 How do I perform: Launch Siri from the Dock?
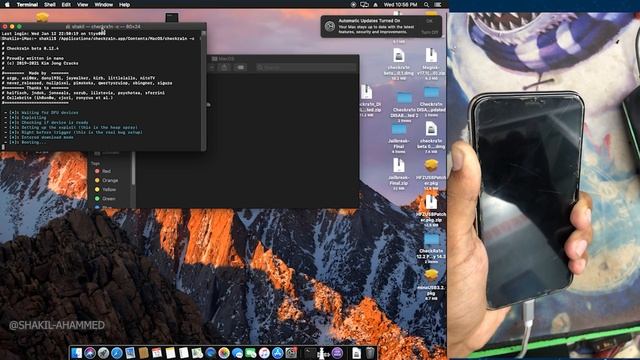90,353
